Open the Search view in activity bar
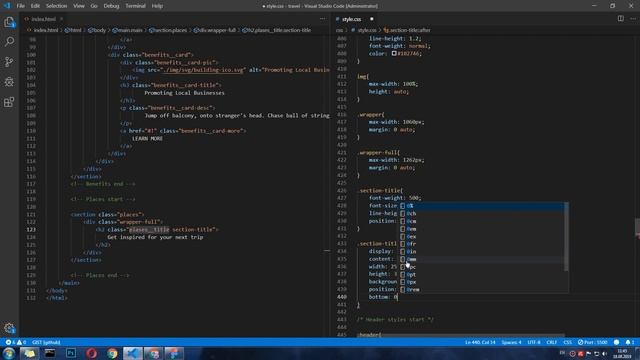The image size is (640, 360). tap(9, 42)
